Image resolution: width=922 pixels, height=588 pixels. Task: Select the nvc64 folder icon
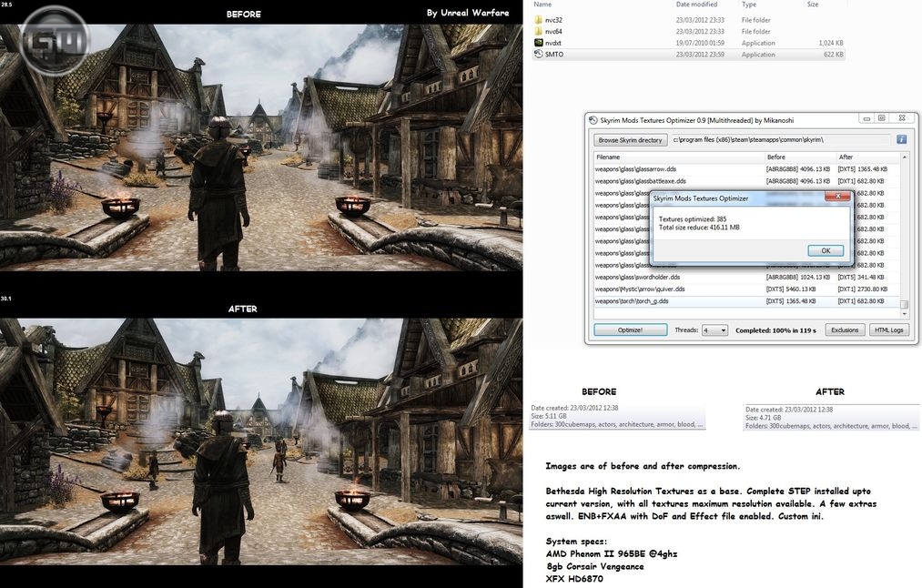click(x=539, y=31)
